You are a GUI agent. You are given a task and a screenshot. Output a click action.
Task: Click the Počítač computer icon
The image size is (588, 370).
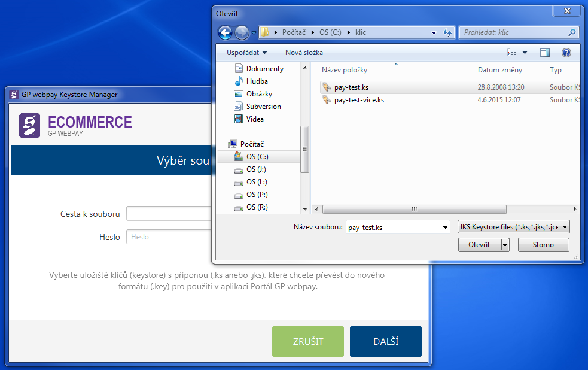click(233, 144)
